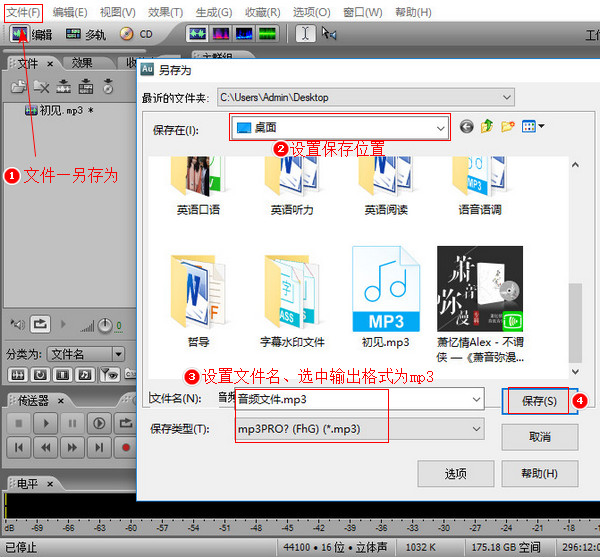600x557 pixels.
Task: Open the 编辑(E) menu
Action: pos(70,12)
